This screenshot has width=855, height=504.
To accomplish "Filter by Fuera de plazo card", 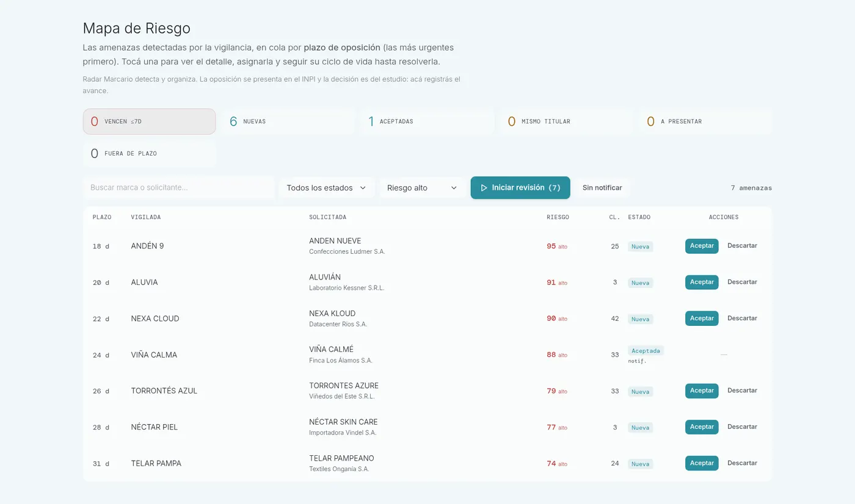I will click(149, 154).
